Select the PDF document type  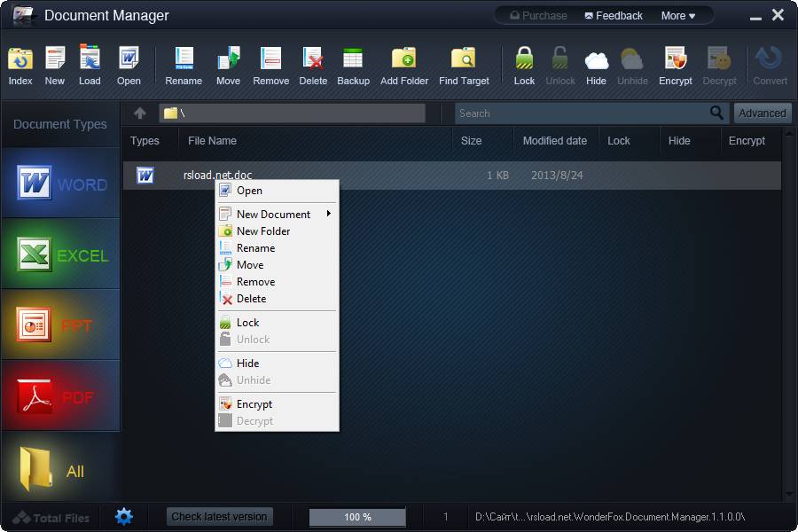pyautogui.click(x=60, y=395)
